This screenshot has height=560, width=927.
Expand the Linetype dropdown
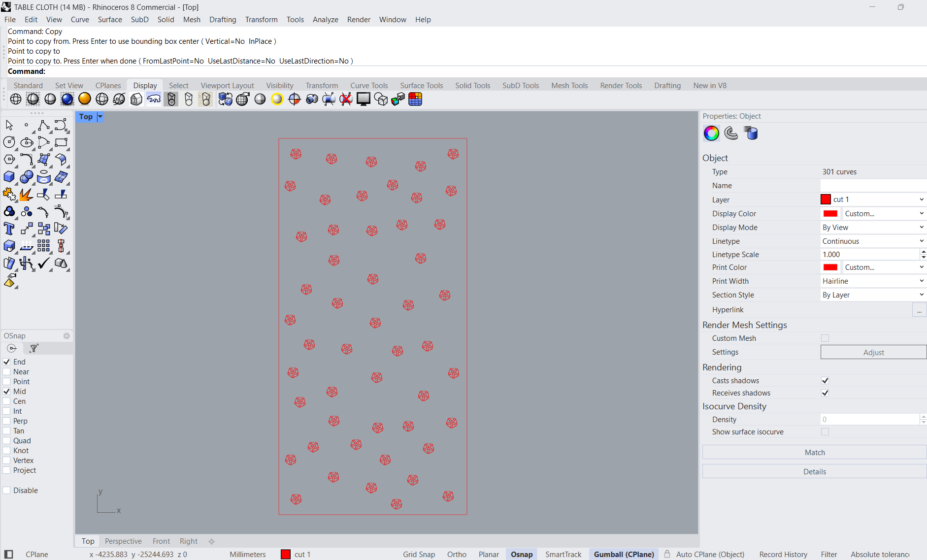873,241
